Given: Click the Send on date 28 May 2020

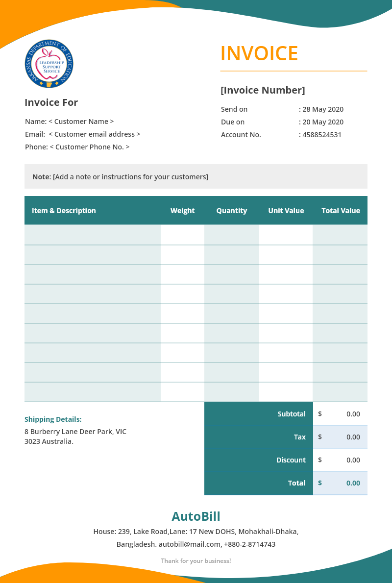Looking at the screenshot, I should pos(323,109).
